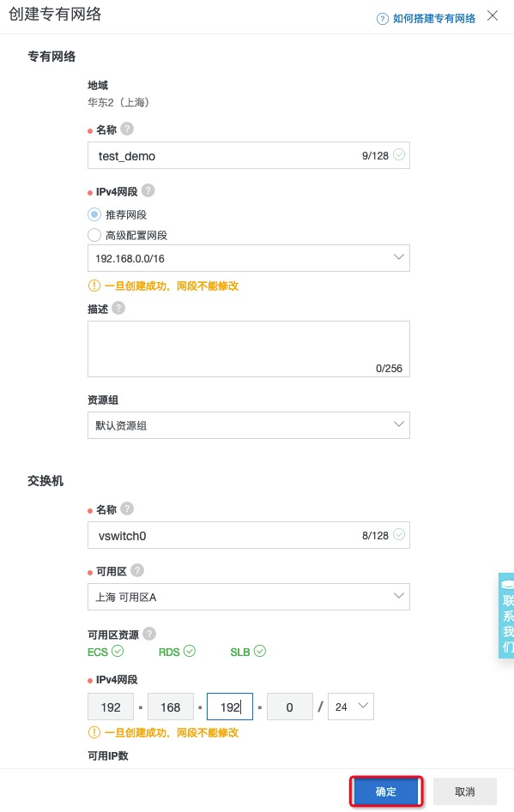Open the 默认资源组 resource group dropdown

tap(249, 425)
